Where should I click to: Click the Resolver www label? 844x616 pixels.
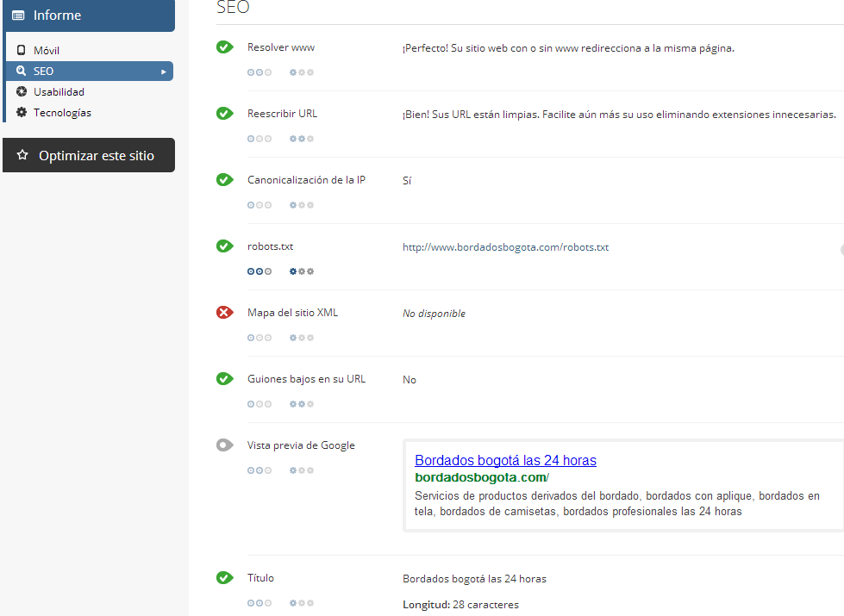click(281, 47)
